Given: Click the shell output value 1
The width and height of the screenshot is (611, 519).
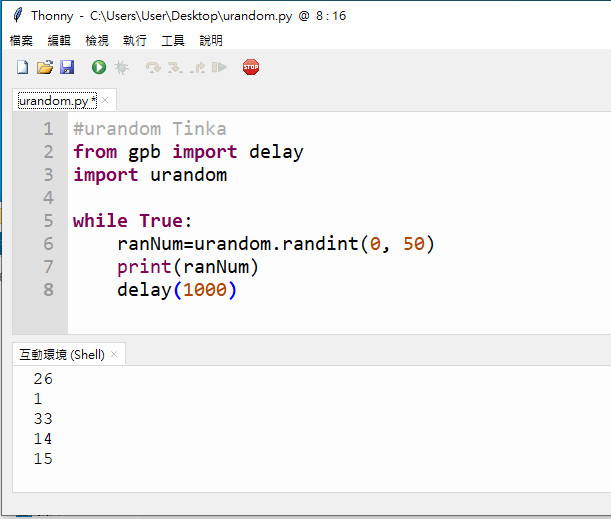Looking at the screenshot, I should (38, 399).
